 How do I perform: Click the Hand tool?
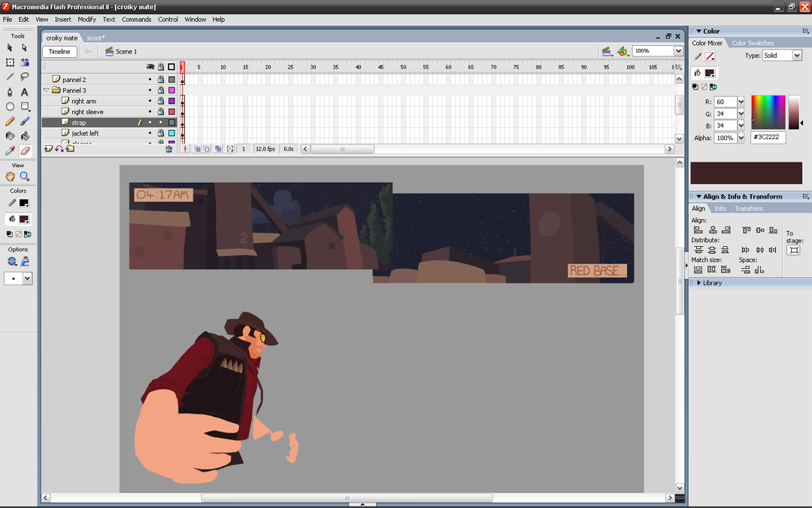(10, 176)
